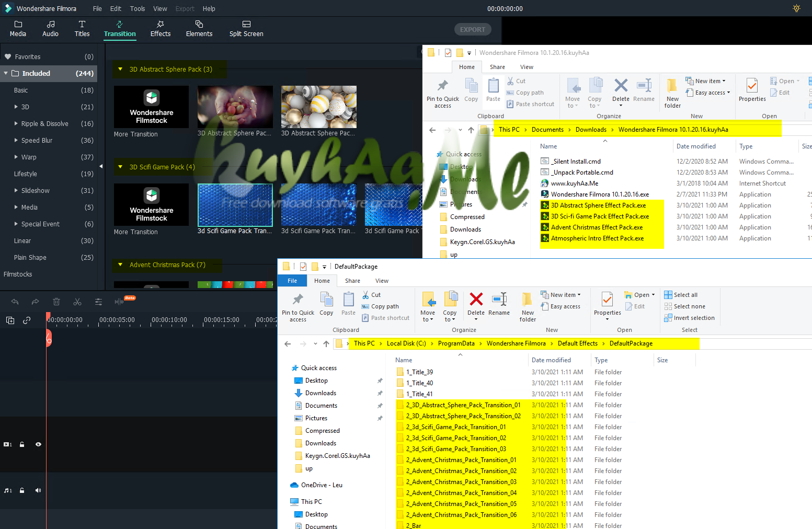Click Select none in DefaultPackage ribbon
812x529 pixels.
(x=684, y=306)
